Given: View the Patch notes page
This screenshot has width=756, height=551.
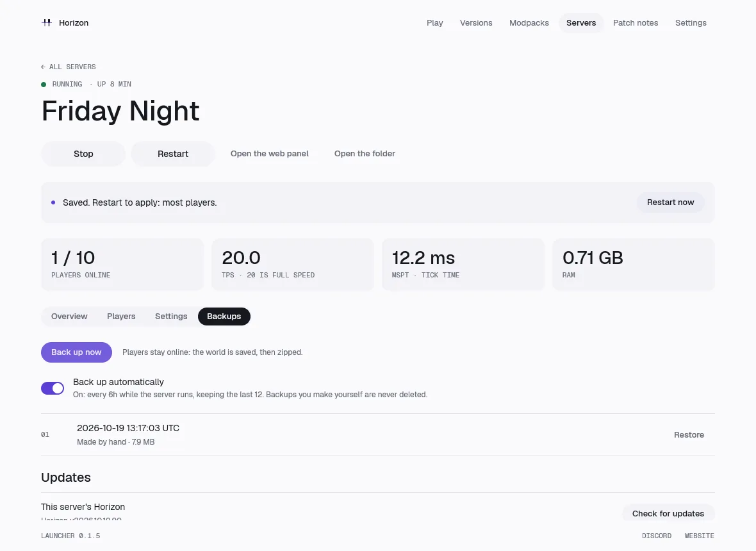Looking at the screenshot, I should coord(636,22).
